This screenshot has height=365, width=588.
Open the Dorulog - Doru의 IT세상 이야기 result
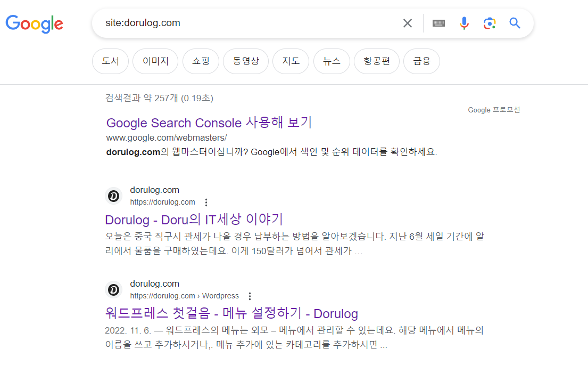click(x=194, y=220)
